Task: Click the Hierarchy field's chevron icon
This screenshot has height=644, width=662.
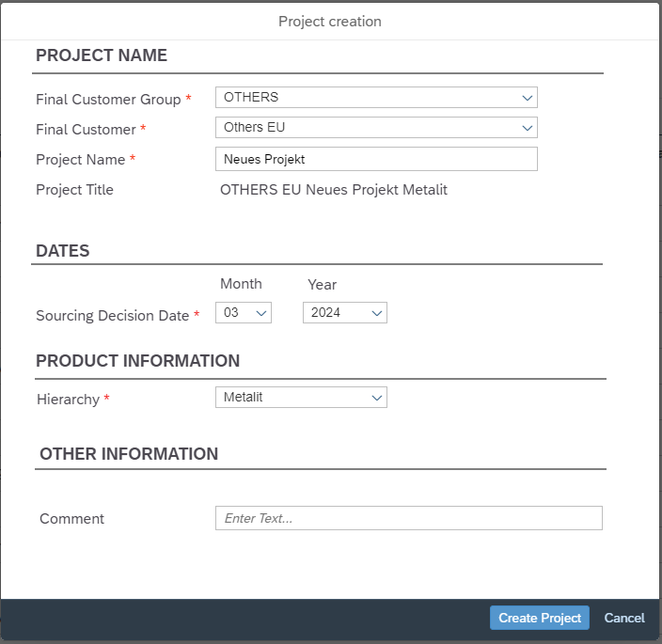Action: point(376,398)
